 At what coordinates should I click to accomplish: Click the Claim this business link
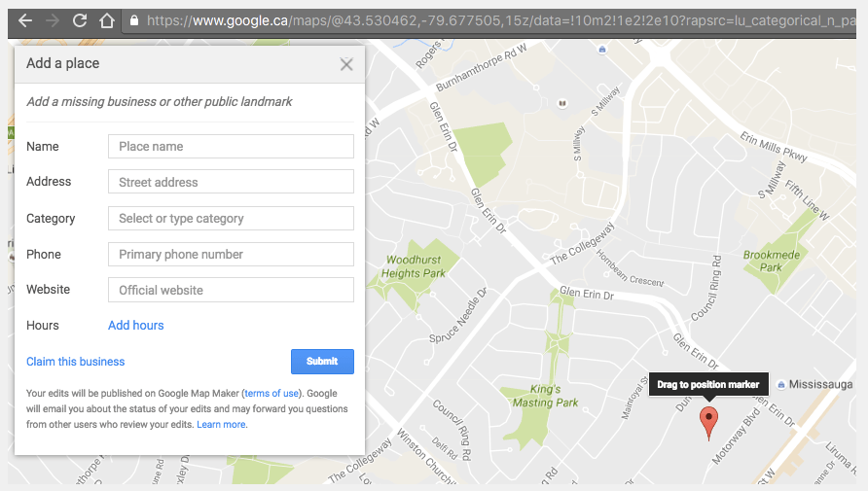(x=76, y=362)
